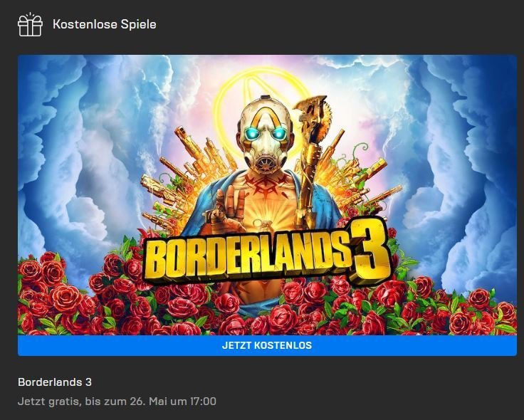Image resolution: width=524 pixels, height=420 pixels.
Task: Click the glowing blue left eye on mask
Action: [x=251, y=134]
